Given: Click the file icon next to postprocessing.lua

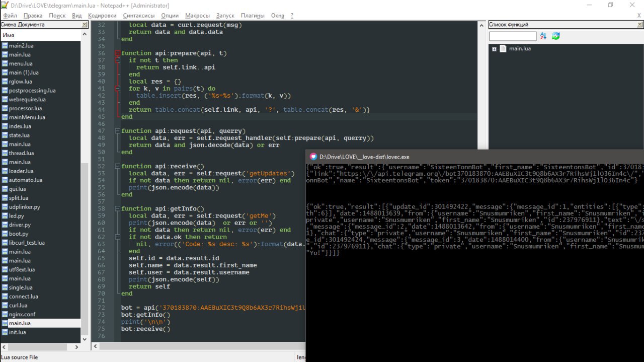Looking at the screenshot, I should (5, 91).
